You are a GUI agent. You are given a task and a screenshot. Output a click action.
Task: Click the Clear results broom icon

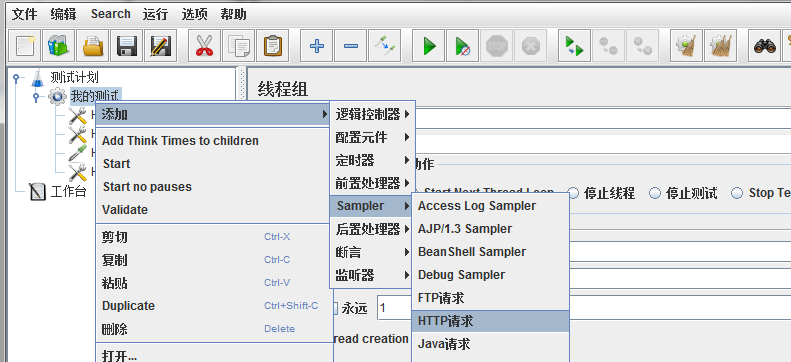687,46
